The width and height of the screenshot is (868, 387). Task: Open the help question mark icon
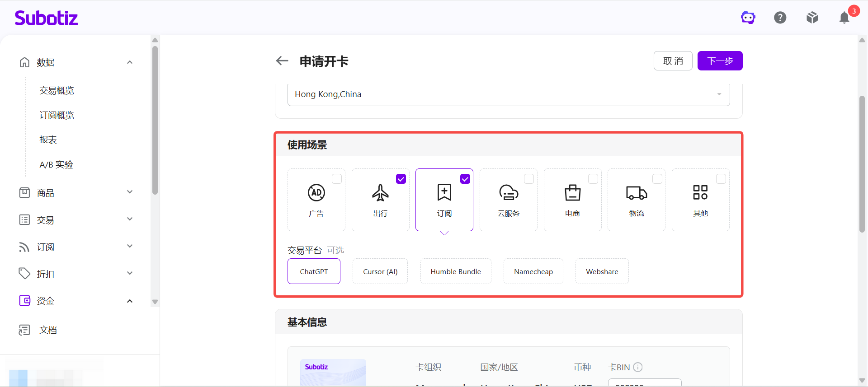(x=780, y=18)
